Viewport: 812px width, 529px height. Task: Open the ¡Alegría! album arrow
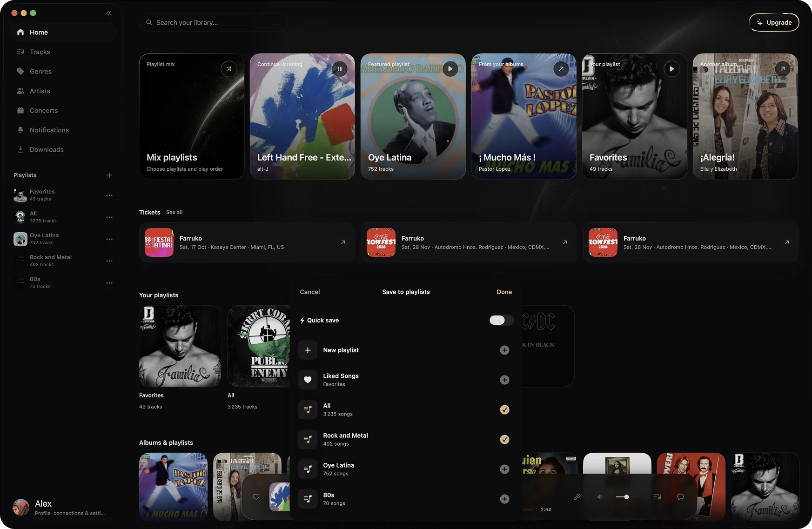click(x=783, y=69)
